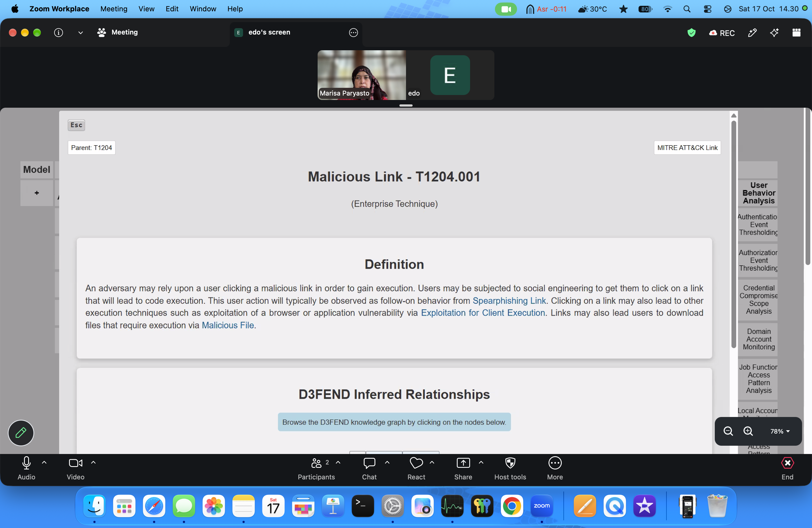The image size is (812, 528).
Task: Follow the Spearphishing Link hyperlink
Action: pyautogui.click(x=509, y=300)
